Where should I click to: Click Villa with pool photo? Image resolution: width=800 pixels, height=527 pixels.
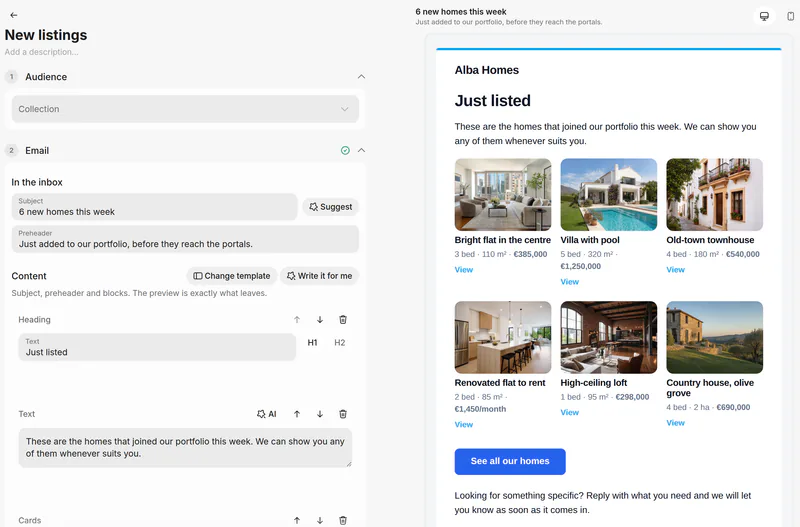(609, 194)
